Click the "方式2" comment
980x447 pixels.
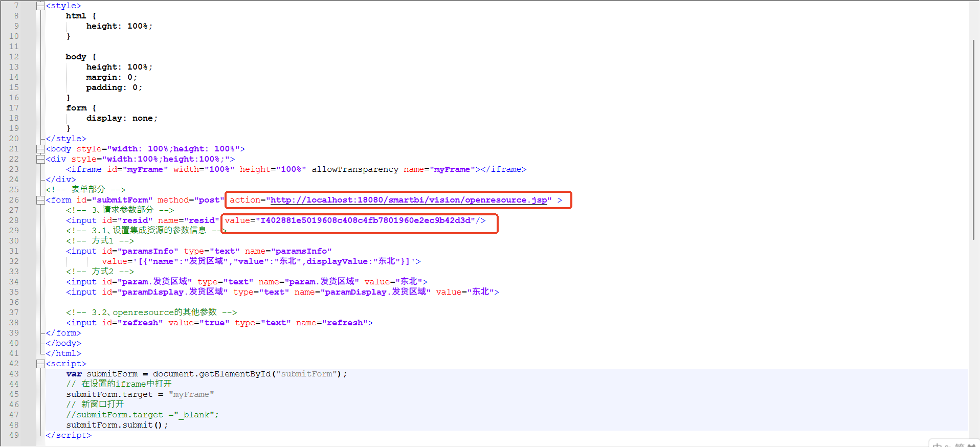(x=100, y=272)
